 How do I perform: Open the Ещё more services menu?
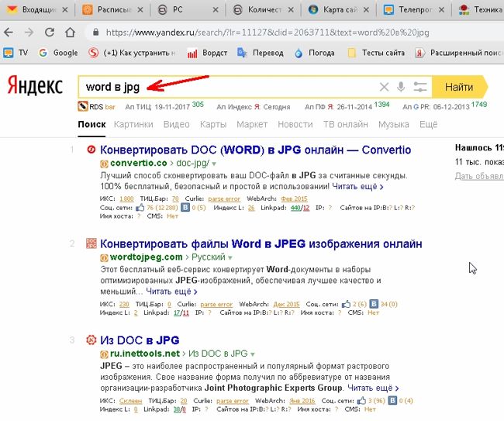[428, 124]
